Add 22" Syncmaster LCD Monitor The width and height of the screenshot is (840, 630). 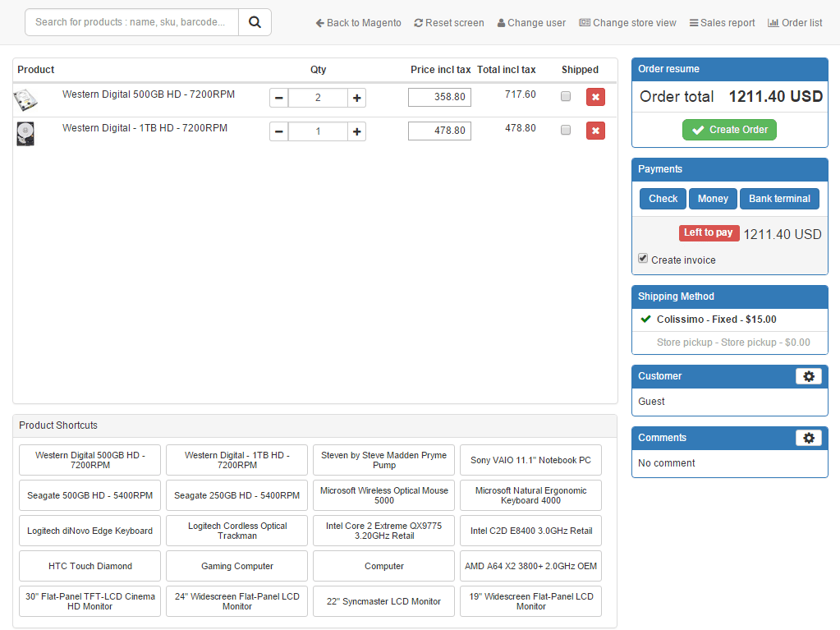(x=383, y=601)
